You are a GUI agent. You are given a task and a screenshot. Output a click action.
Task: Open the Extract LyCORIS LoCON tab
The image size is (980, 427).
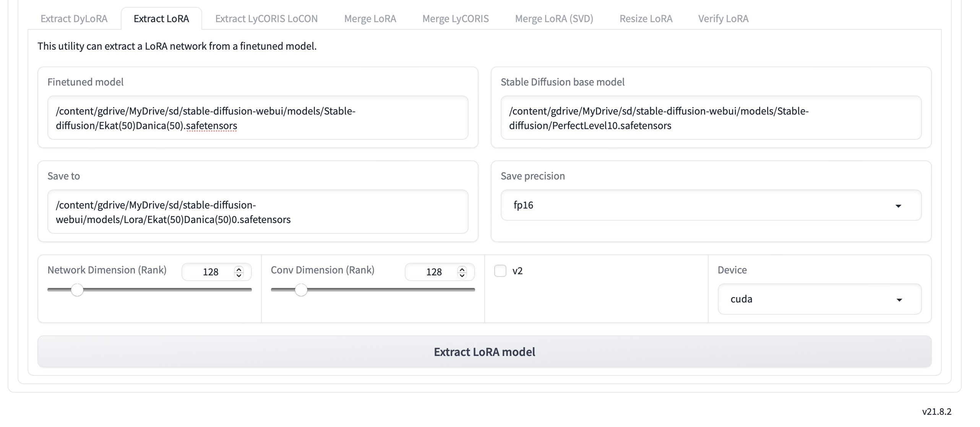(266, 18)
